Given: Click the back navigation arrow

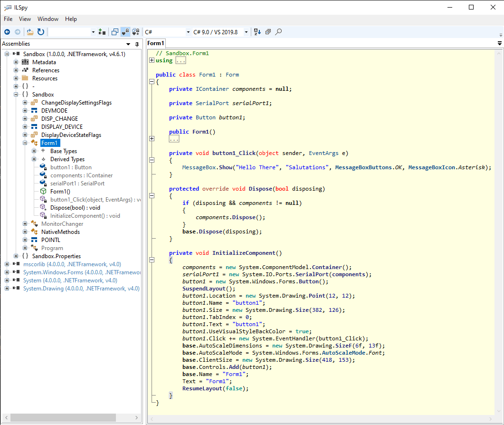Looking at the screenshot, I should [x=8, y=32].
